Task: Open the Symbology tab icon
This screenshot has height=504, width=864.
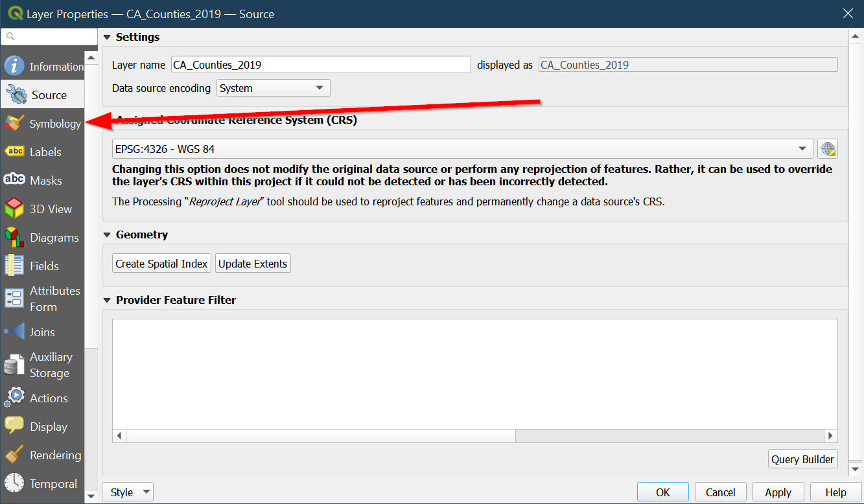Action: [14, 123]
